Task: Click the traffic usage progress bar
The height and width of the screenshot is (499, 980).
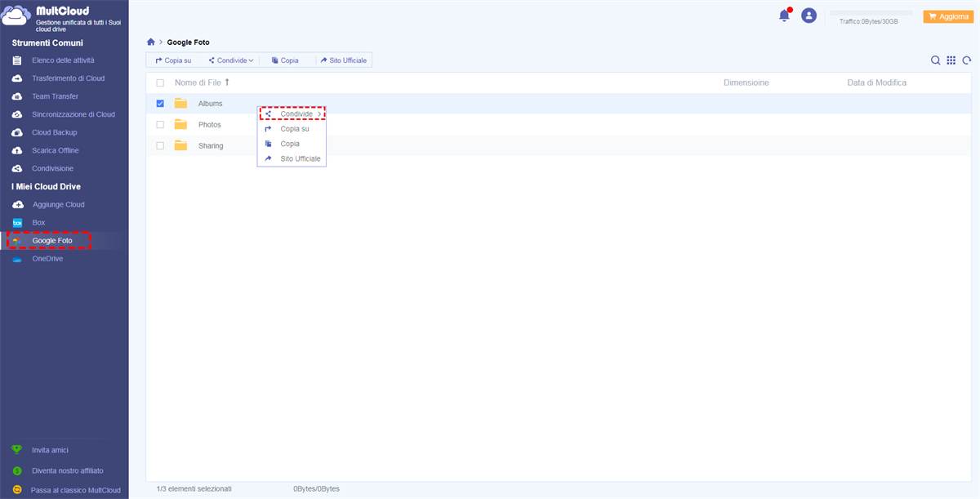Action: (871, 13)
